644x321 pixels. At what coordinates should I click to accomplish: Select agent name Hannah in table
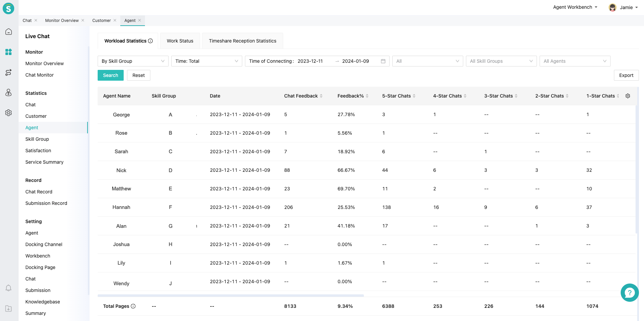tap(121, 207)
